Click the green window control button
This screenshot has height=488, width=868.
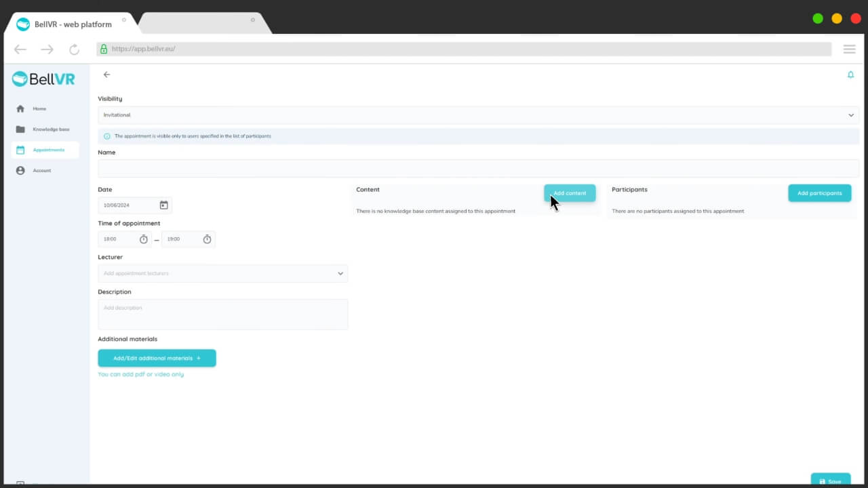(x=818, y=18)
